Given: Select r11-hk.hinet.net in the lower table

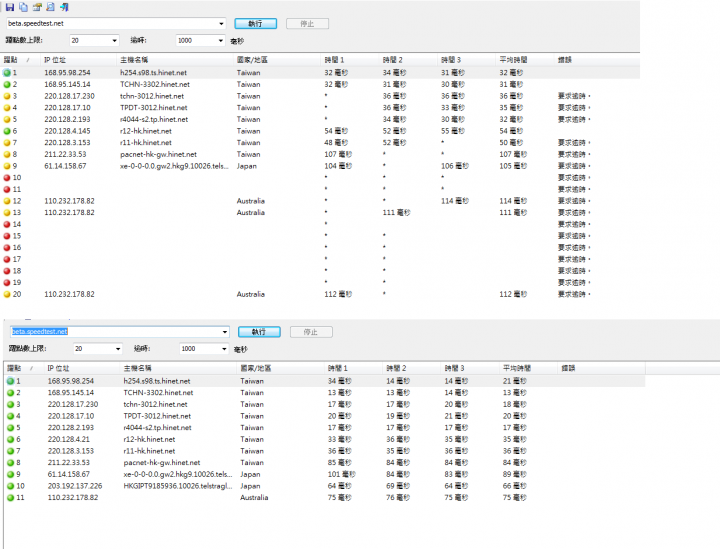Looking at the screenshot, I should click(x=149, y=451).
